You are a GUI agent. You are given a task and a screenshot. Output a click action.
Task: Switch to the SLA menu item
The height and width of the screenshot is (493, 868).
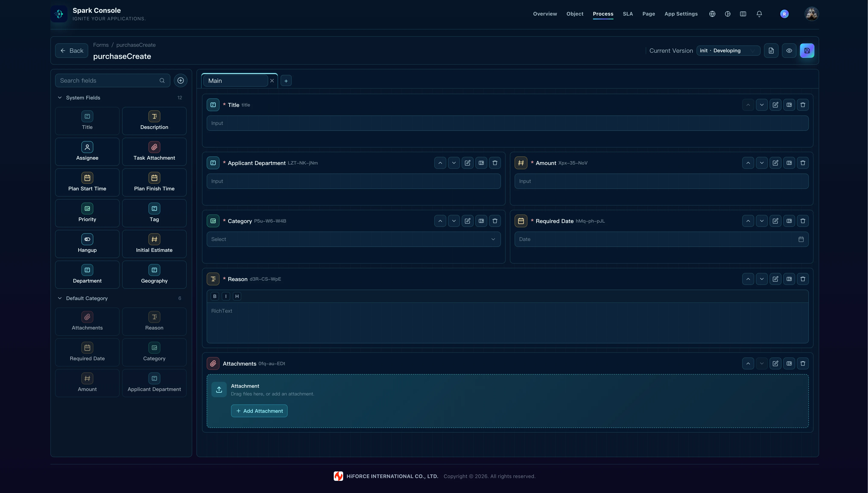pyautogui.click(x=628, y=14)
